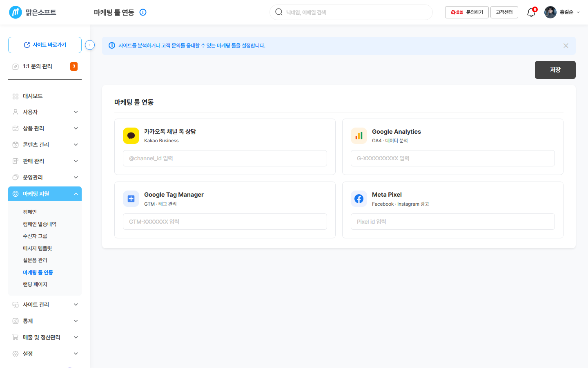Click the 판매 관리 icon
The width and height of the screenshot is (588, 368).
(x=16, y=161)
